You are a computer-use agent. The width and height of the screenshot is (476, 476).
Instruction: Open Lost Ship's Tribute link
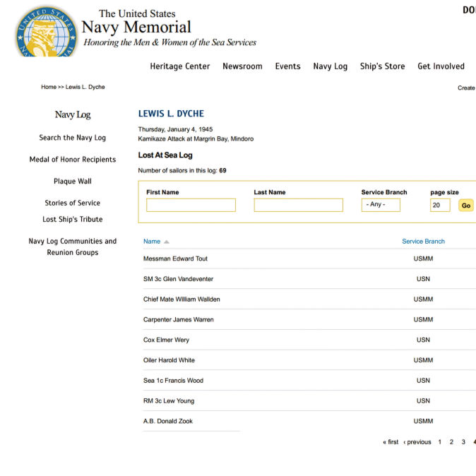pos(73,219)
